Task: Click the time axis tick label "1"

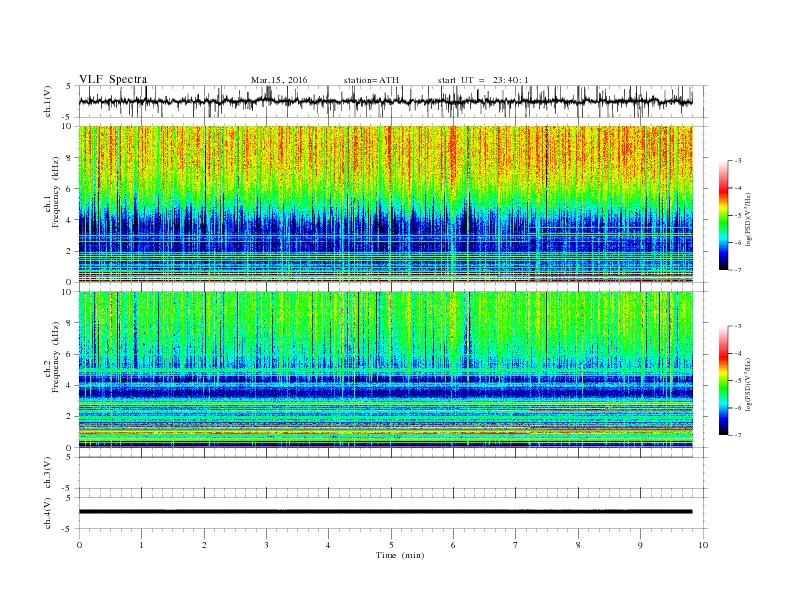Action: point(141,545)
